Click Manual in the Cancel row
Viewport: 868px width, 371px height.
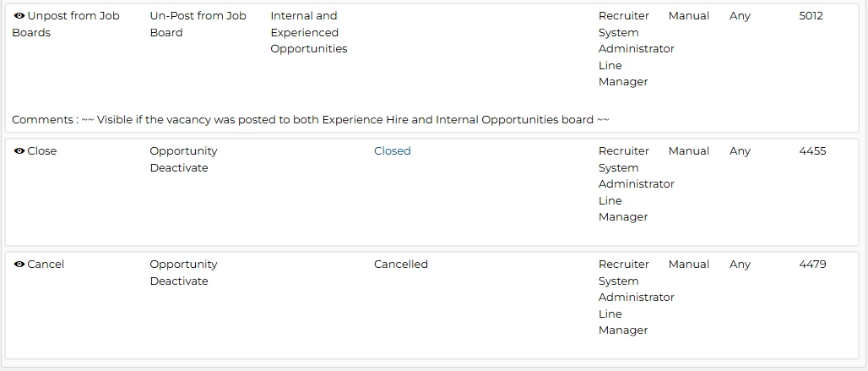click(688, 265)
